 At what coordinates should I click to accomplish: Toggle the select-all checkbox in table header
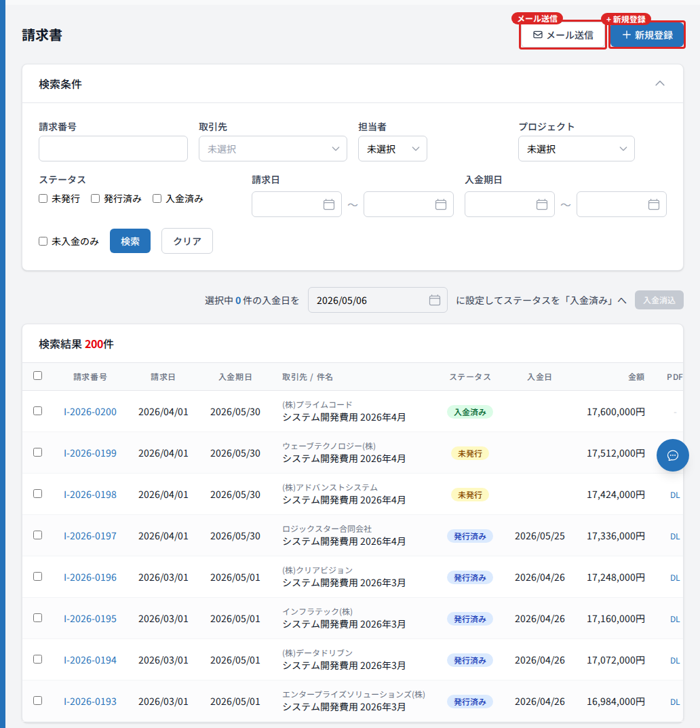click(37, 376)
